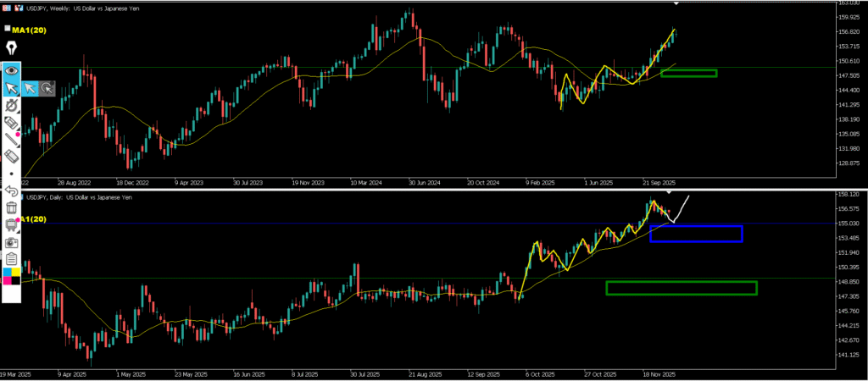This screenshot has height=381, width=868.
Task: Select the eraser tool
Action: [x=12, y=157]
